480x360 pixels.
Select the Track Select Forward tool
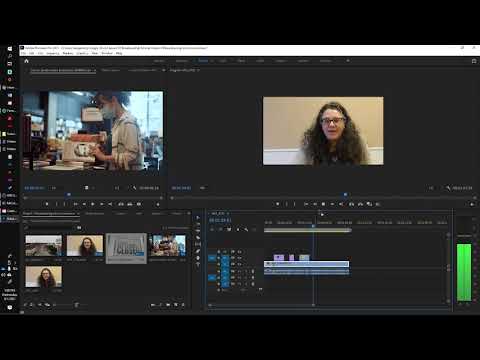pos(198,224)
